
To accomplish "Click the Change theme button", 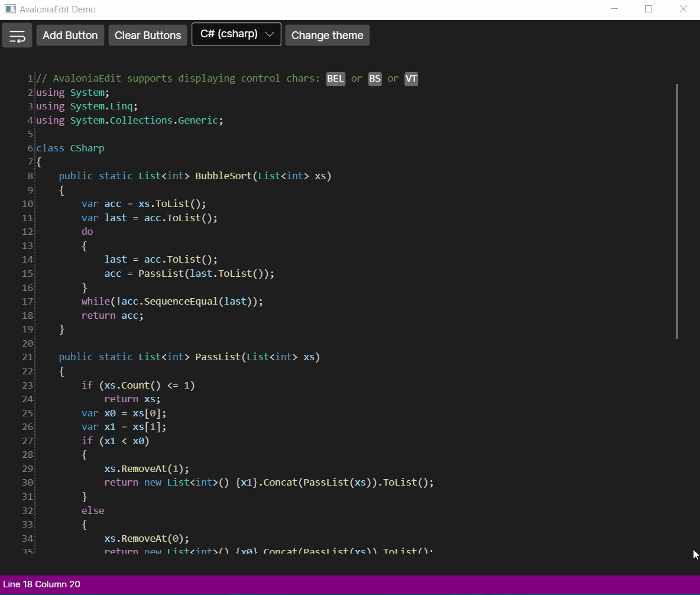I will coord(327,35).
